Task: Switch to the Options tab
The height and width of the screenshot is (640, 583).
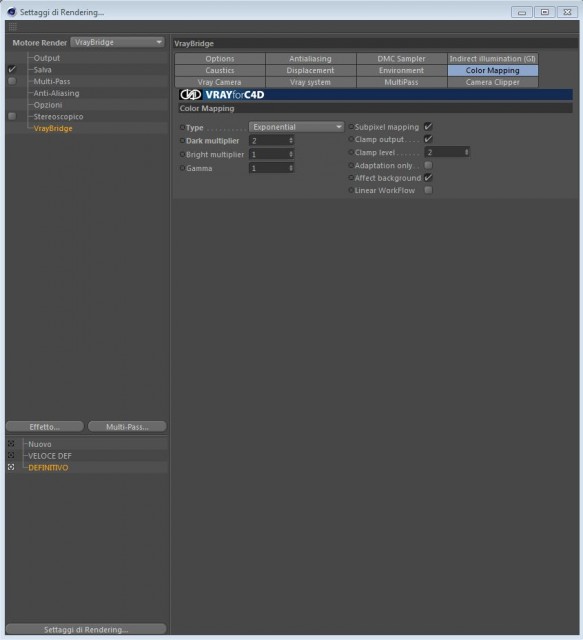Action: tap(220, 58)
